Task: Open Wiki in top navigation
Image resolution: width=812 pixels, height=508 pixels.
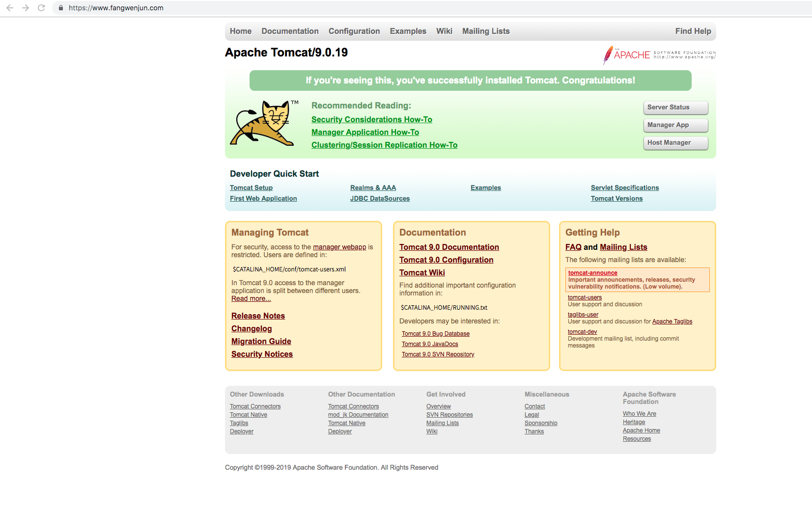Action: point(444,31)
